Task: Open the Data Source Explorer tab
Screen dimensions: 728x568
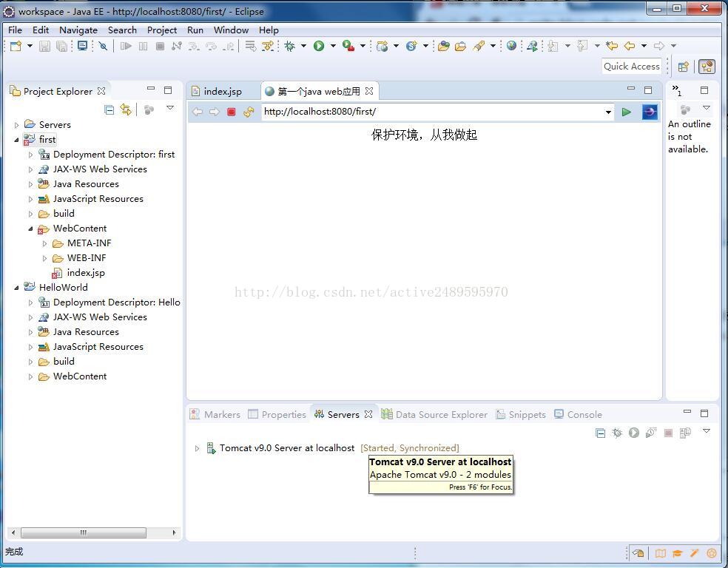Action: 434,414
